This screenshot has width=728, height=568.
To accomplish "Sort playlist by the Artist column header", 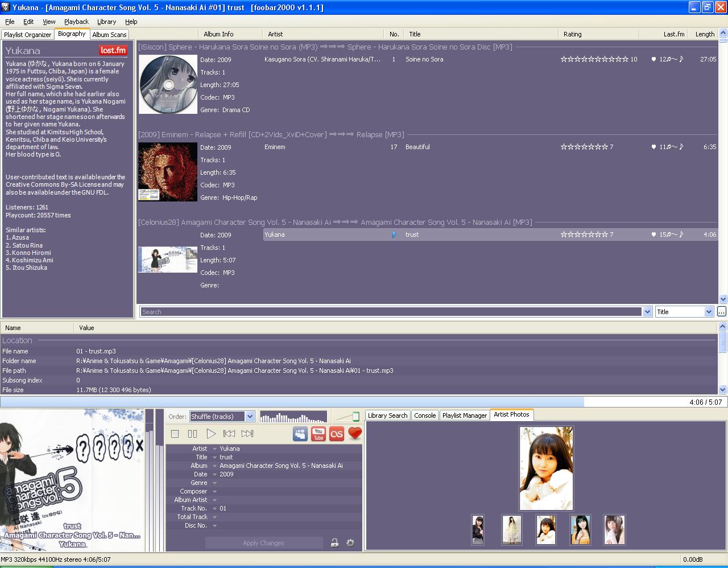I will pyautogui.click(x=324, y=34).
